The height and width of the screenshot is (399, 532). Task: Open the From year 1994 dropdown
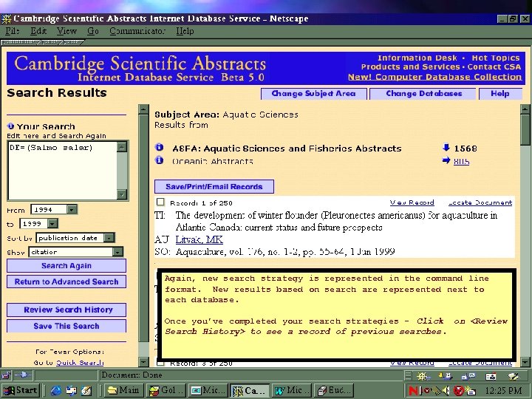pyautogui.click(x=72, y=210)
